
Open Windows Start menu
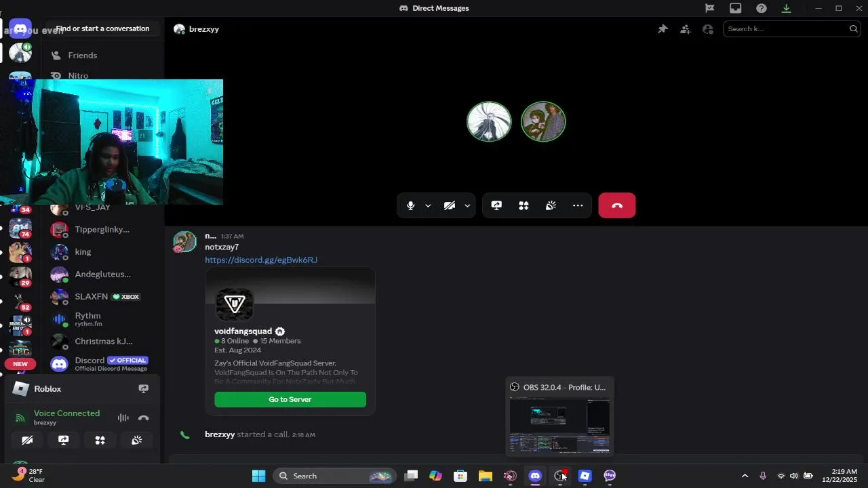click(x=258, y=476)
